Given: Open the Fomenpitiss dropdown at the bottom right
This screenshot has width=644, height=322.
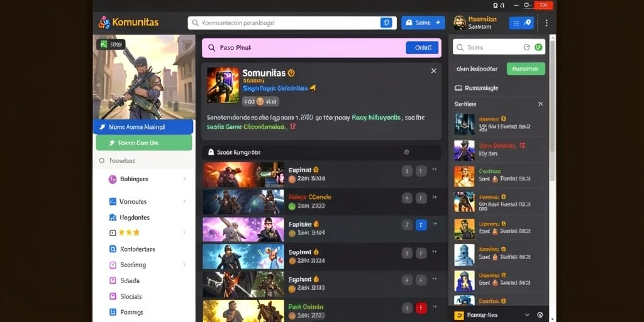Looking at the screenshot, I should (528, 315).
